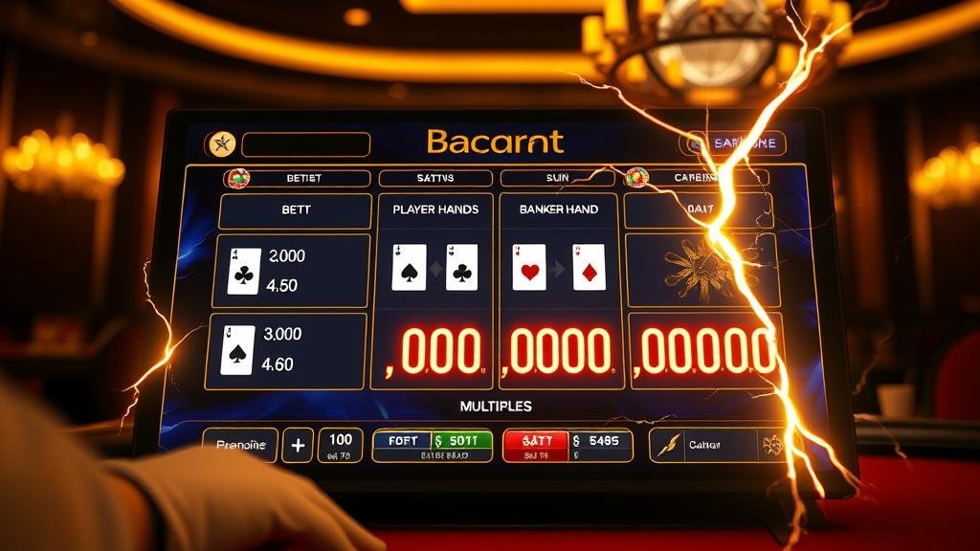
Task: Click the gold star icon at top left
Action: pyautogui.click(x=222, y=144)
